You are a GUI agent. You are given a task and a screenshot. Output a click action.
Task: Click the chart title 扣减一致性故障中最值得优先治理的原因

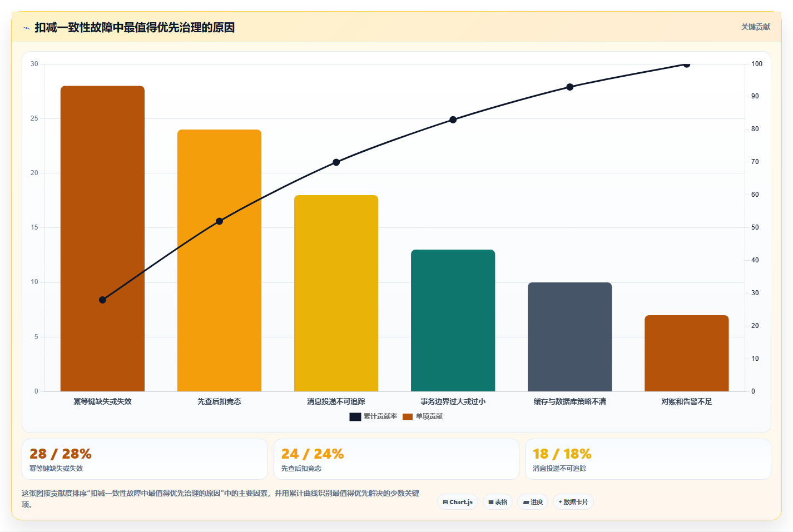[135, 28]
